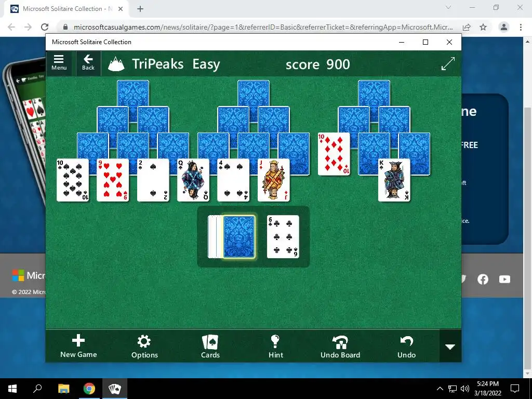Open the volume control in system tray
532x399 pixels.
465,389
